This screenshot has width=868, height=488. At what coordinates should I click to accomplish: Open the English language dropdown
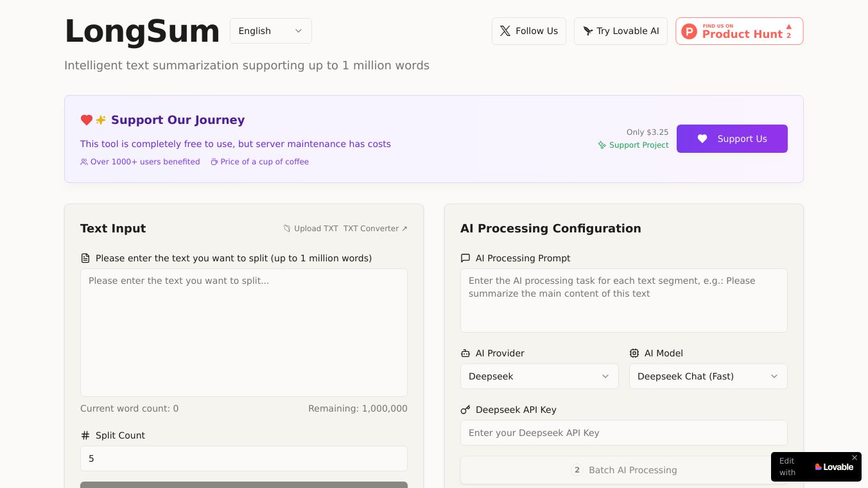pyautogui.click(x=271, y=31)
